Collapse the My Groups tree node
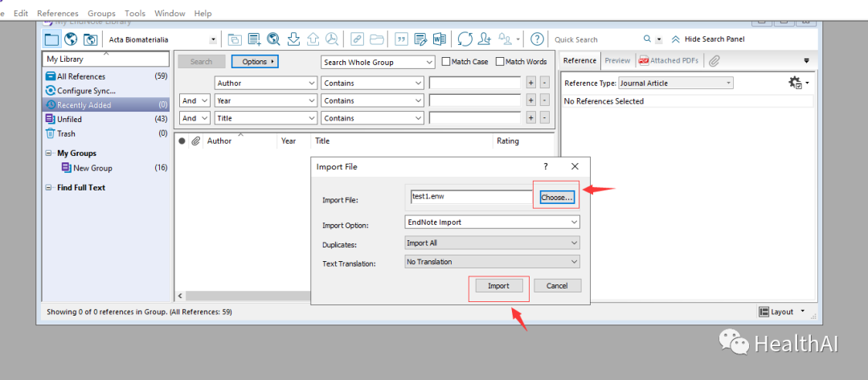Screen dimensions: 868x380 [49, 153]
